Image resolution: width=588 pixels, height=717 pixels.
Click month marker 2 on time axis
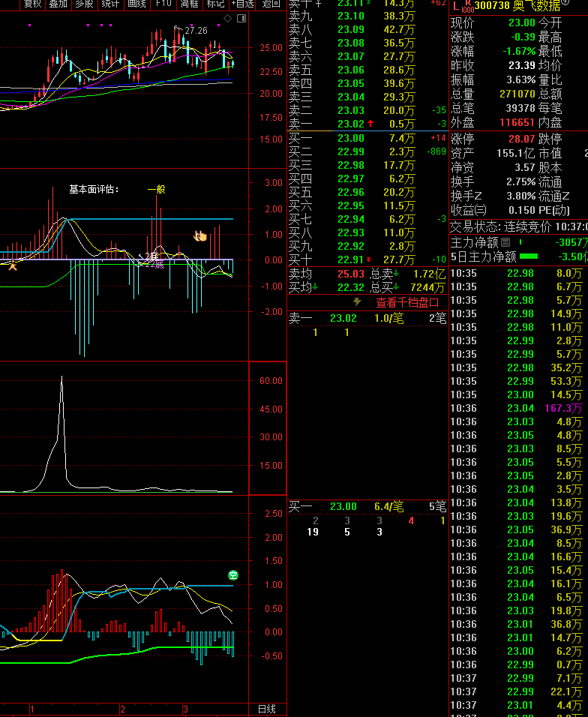[x=122, y=709]
